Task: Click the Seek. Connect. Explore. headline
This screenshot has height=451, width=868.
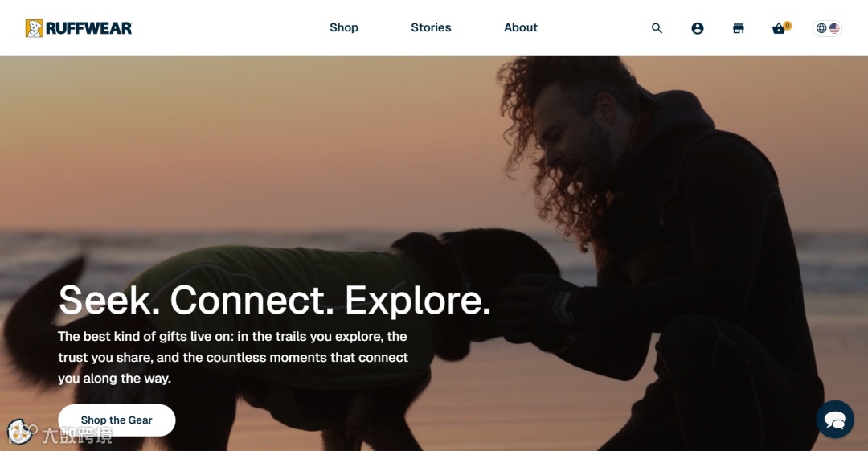Action: coord(275,301)
